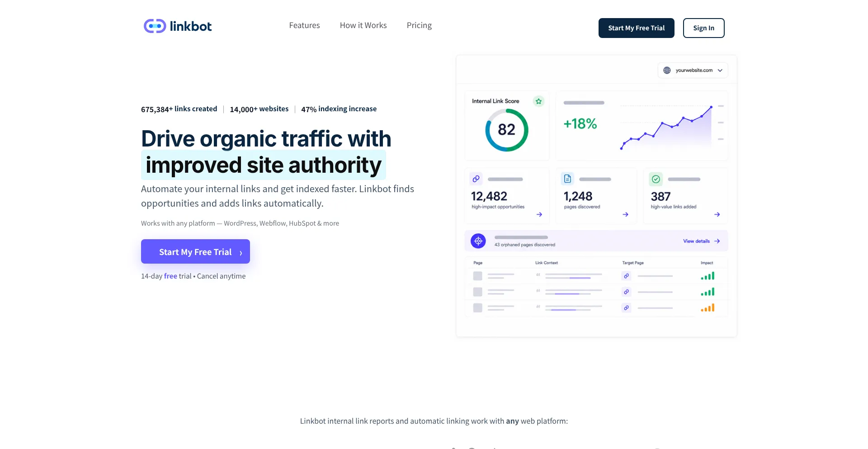
Task: Click the "+18%" green value
Action: tap(580, 123)
